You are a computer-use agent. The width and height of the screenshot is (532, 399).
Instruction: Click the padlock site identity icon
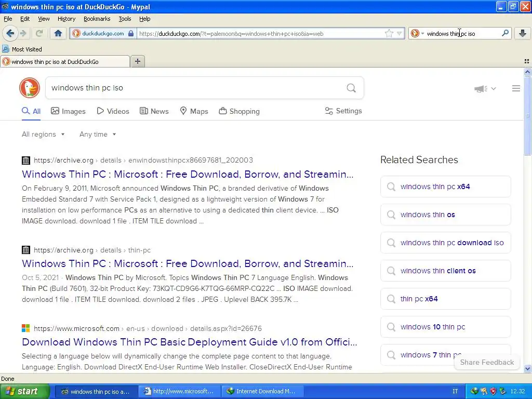pos(131,33)
